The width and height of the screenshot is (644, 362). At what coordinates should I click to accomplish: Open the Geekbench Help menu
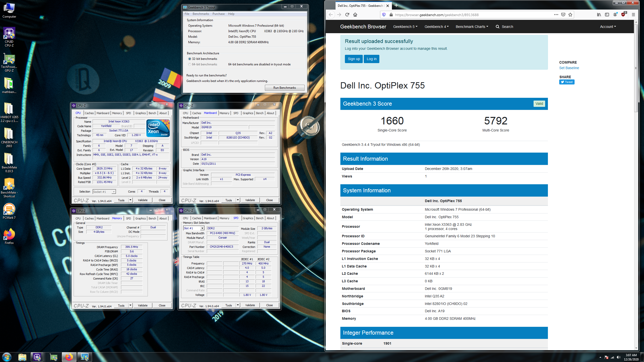click(x=231, y=14)
